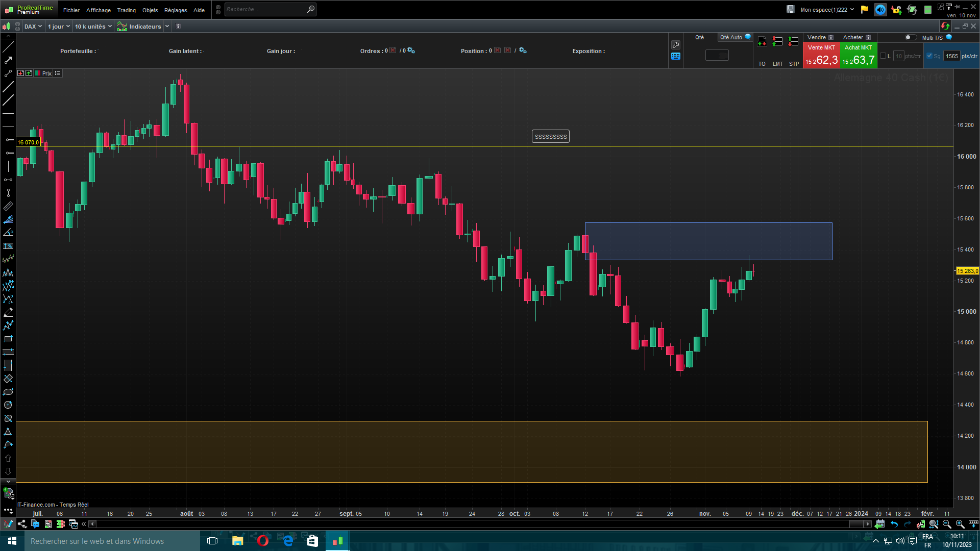Click the blue keyboard shortcuts icon
This screenshot has height=551, width=980.
click(676, 56)
